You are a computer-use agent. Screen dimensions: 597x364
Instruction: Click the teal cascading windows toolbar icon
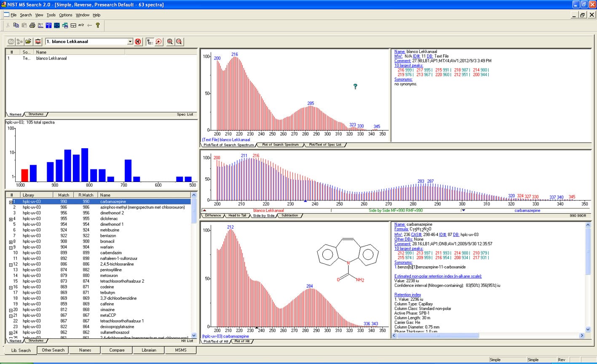(x=65, y=25)
